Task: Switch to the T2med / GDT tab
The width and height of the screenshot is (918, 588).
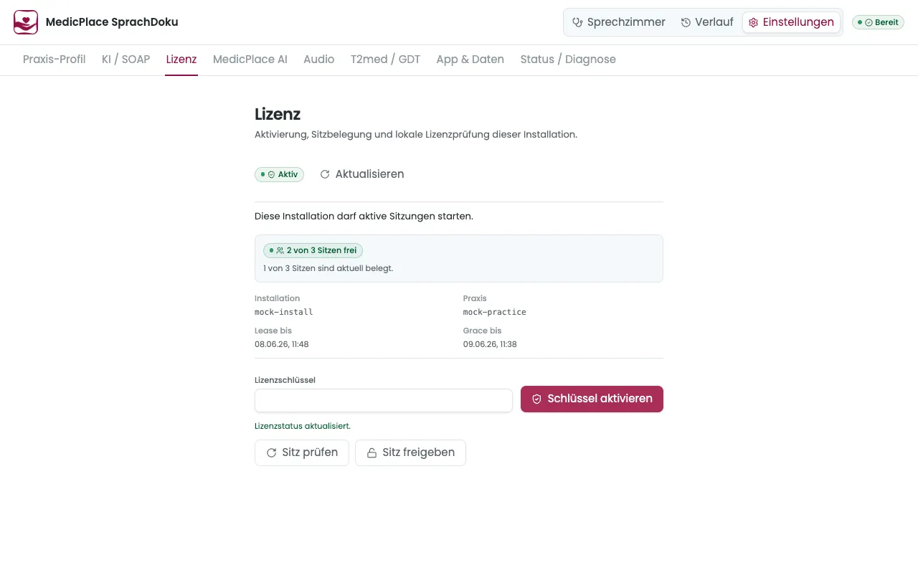Action: click(x=385, y=60)
